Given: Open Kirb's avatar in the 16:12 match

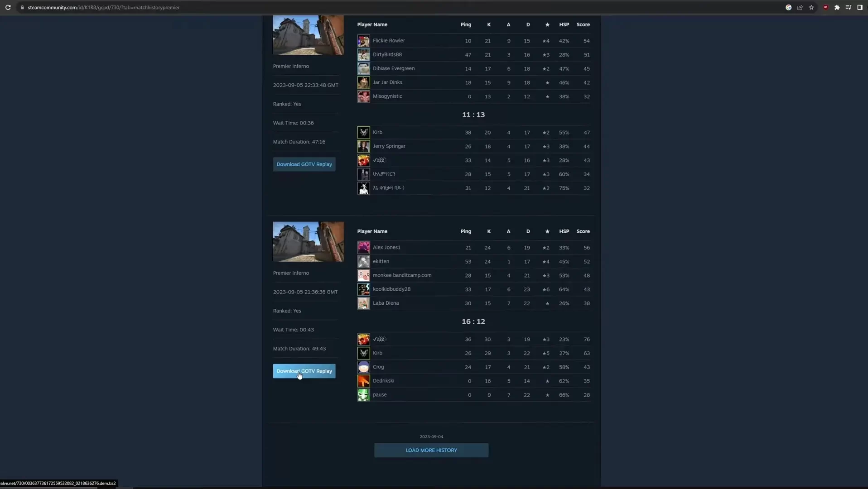Looking at the screenshot, I should point(363,353).
